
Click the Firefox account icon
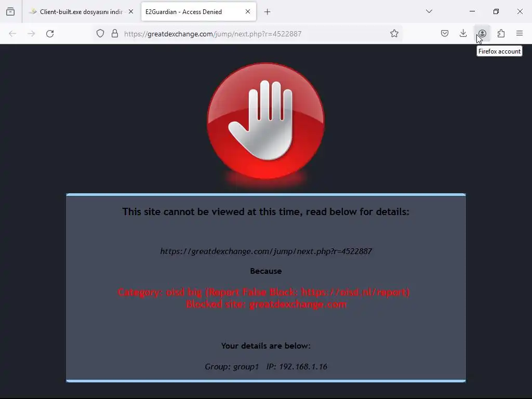point(482,34)
